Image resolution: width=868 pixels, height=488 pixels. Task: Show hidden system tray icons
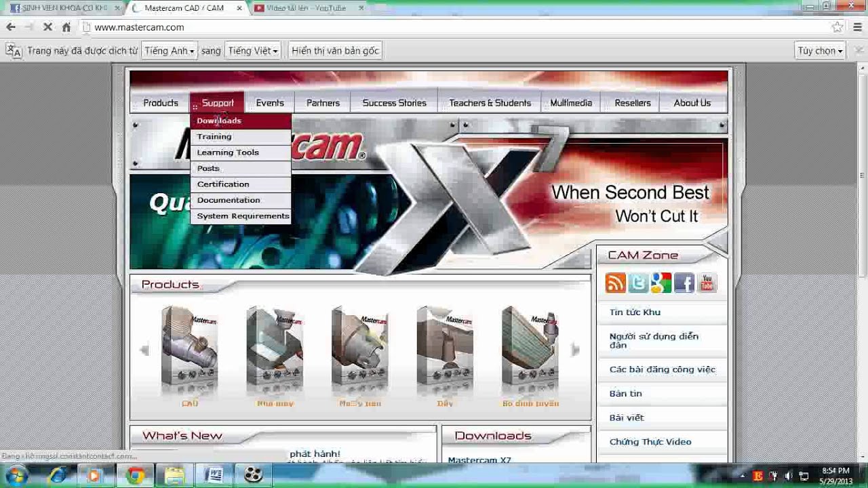743,476
